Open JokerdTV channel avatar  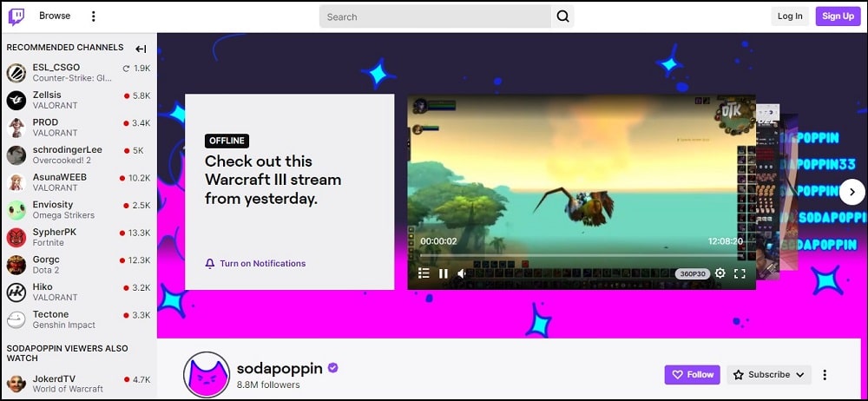[16, 384]
